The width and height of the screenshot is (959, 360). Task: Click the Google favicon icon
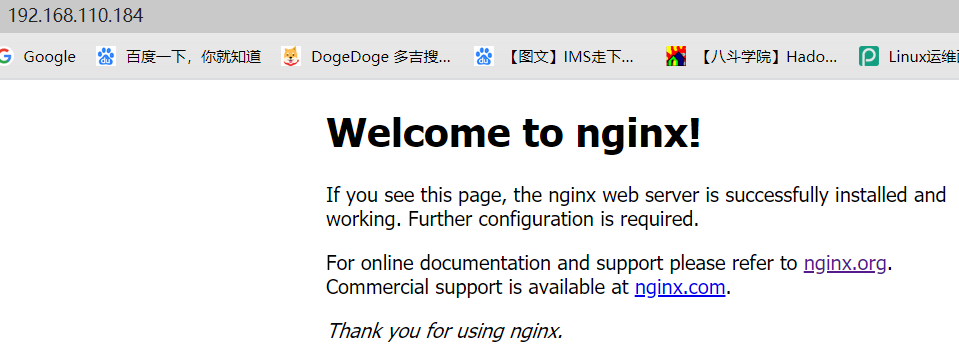(x=5, y=57)
